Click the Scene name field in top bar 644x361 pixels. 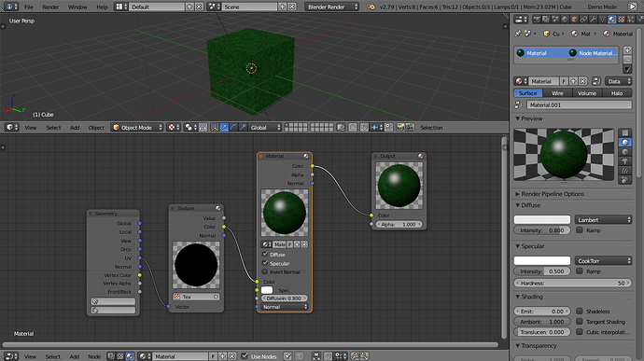(250, 7)
